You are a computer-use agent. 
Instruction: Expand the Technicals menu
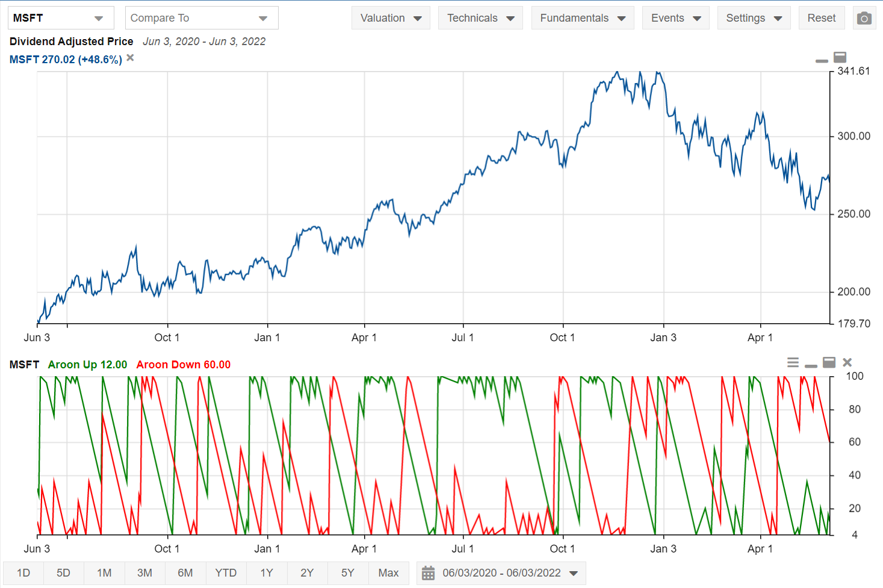[x=480, y=18]
